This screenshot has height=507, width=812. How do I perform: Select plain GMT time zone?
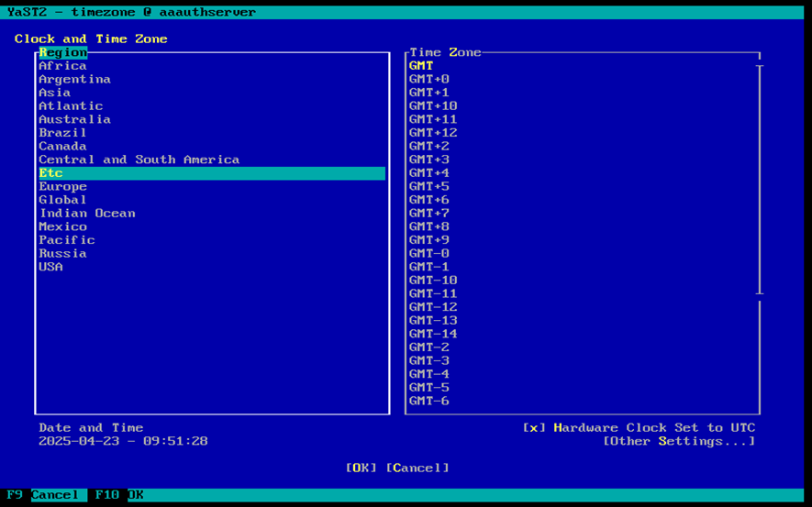pyautogui.click(x=421, y=66)
